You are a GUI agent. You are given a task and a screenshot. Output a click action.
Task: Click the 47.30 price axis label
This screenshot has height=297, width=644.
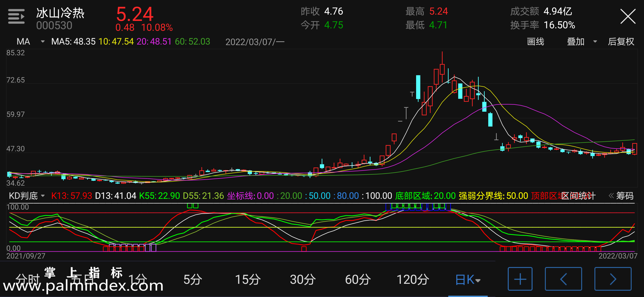(16, 149)
